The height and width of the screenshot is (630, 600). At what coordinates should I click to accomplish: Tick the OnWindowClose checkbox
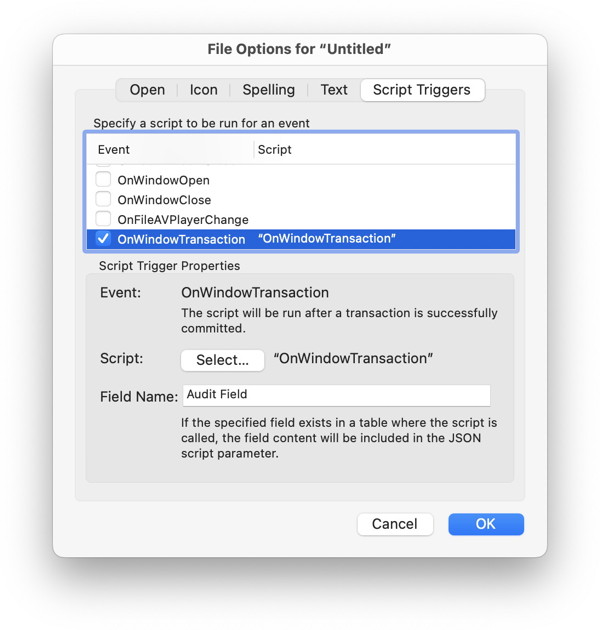[x=103, y=200]
